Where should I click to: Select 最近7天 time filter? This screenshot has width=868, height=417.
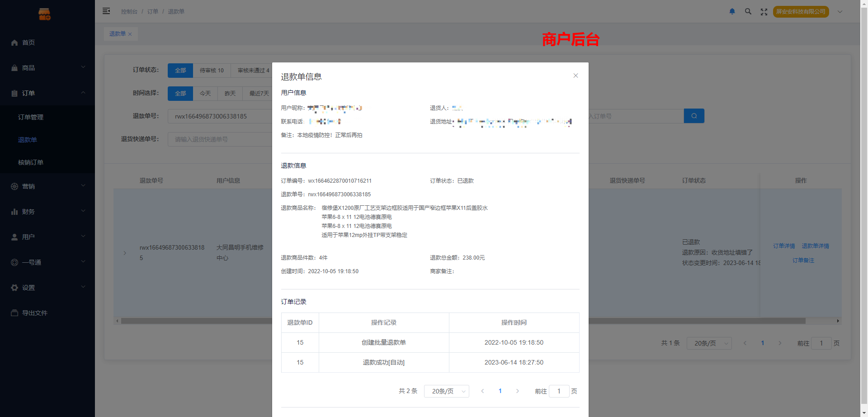point(258,94)
